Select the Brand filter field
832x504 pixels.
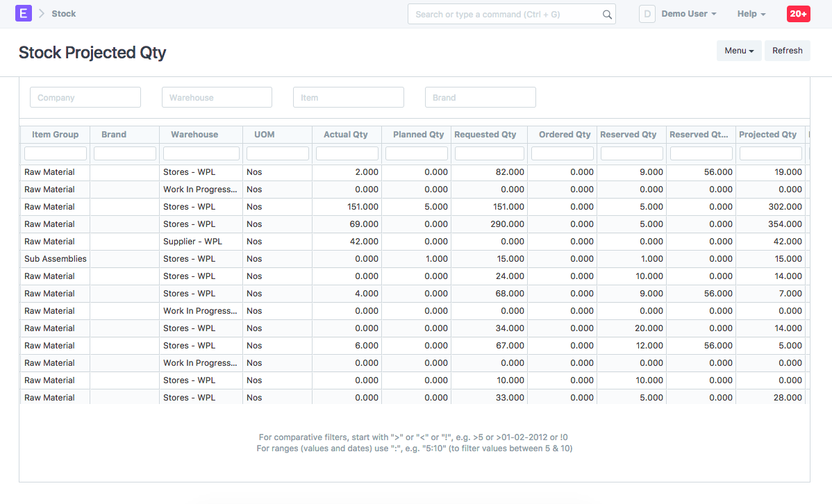pos(480,97)
